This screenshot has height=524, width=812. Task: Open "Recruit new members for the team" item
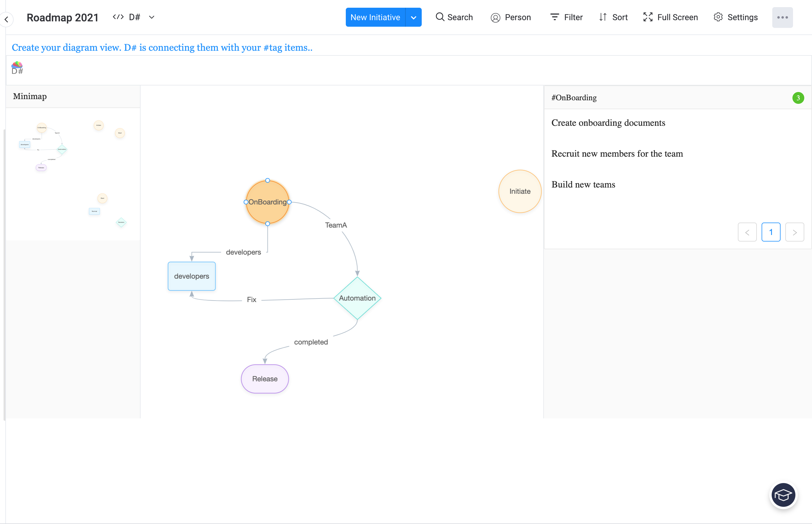coord(617,154)
